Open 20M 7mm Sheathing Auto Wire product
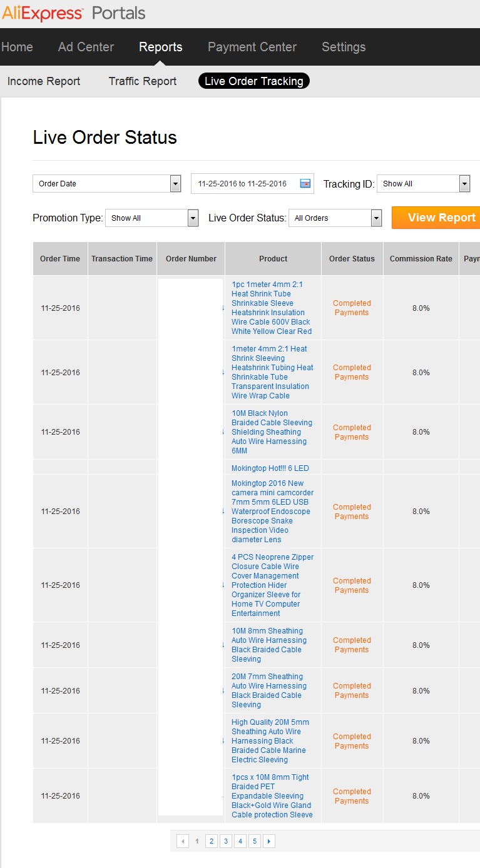480x868 pixels. 269,690
